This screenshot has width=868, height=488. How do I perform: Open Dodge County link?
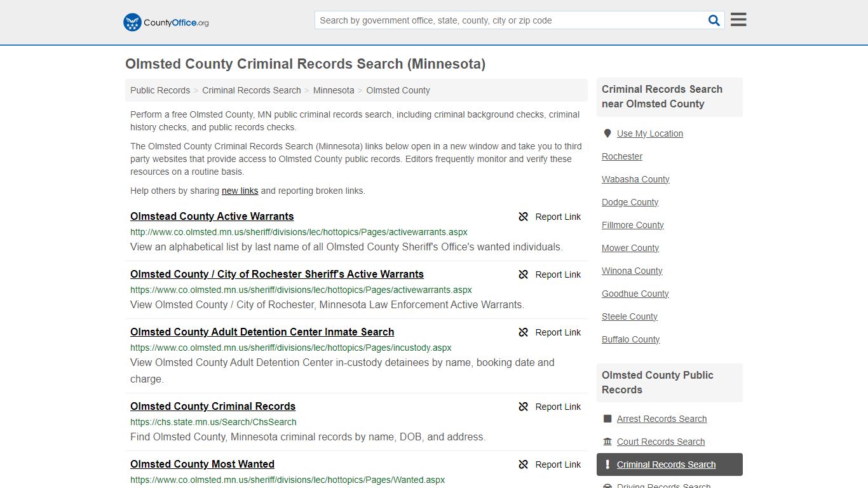[x=630, y=202]
